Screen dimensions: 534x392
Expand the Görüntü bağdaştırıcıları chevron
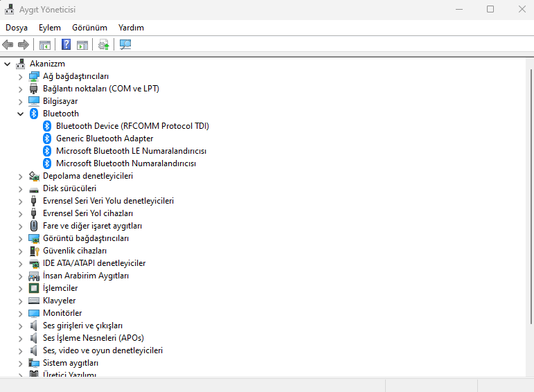[x=21, y=238]
